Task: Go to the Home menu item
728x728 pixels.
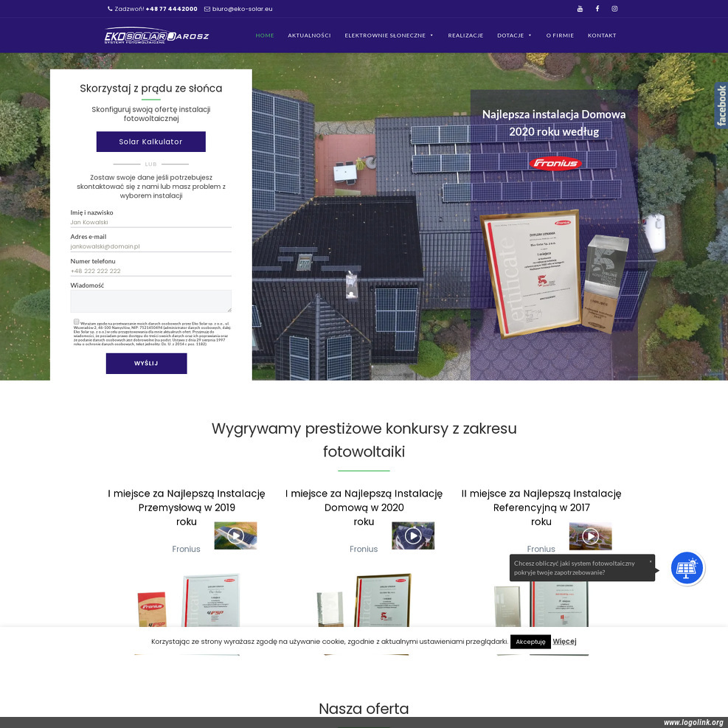Action: click(265, 35)
